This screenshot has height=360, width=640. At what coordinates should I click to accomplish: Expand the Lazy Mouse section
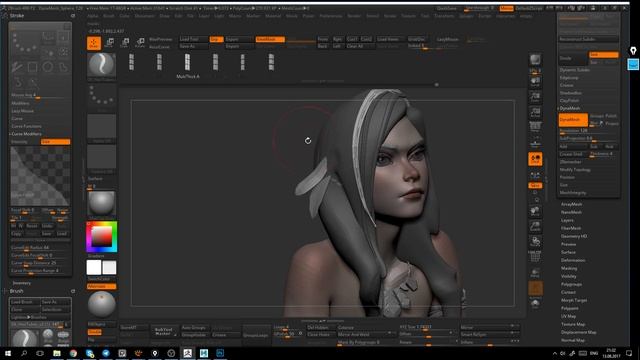click(x=22, y=111)
